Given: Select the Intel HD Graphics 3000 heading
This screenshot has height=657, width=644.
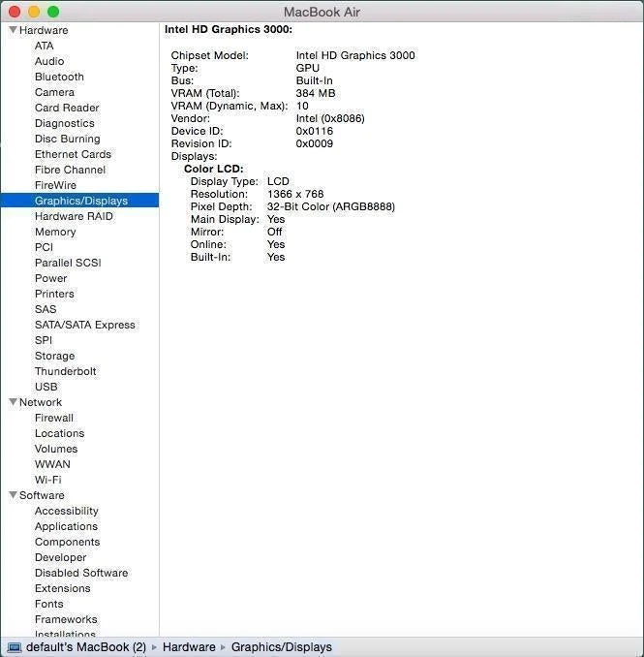Looking at the screenshot, I should click(228, 29).
